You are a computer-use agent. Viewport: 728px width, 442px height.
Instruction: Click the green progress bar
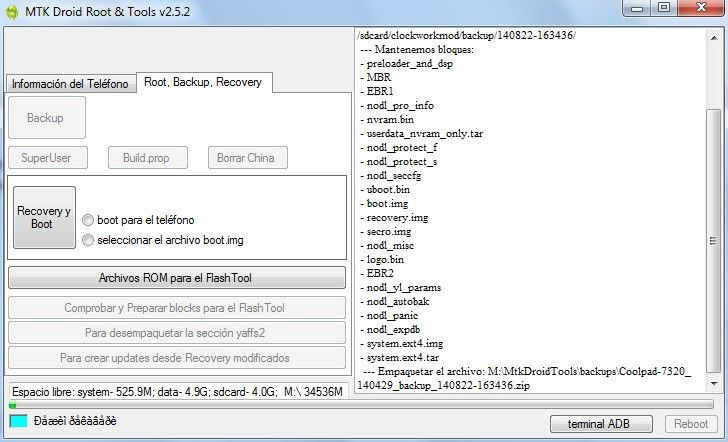[x=361, y=405]
